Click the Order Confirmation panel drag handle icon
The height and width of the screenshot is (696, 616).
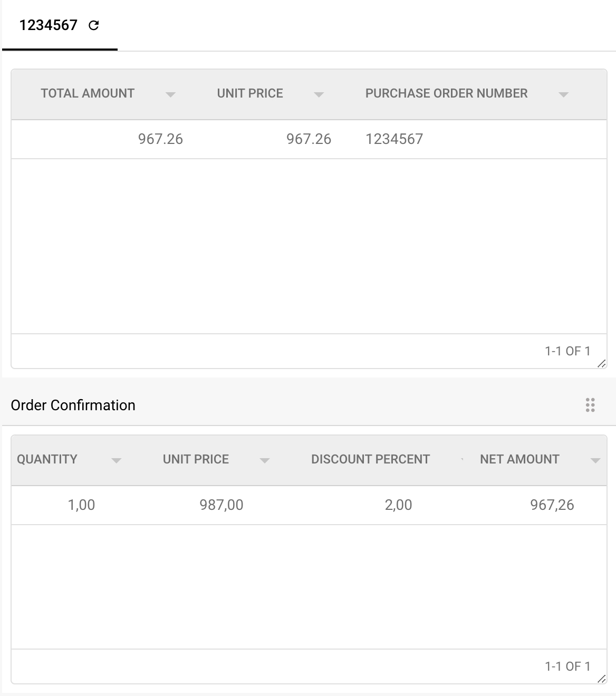tap(590, 405)
